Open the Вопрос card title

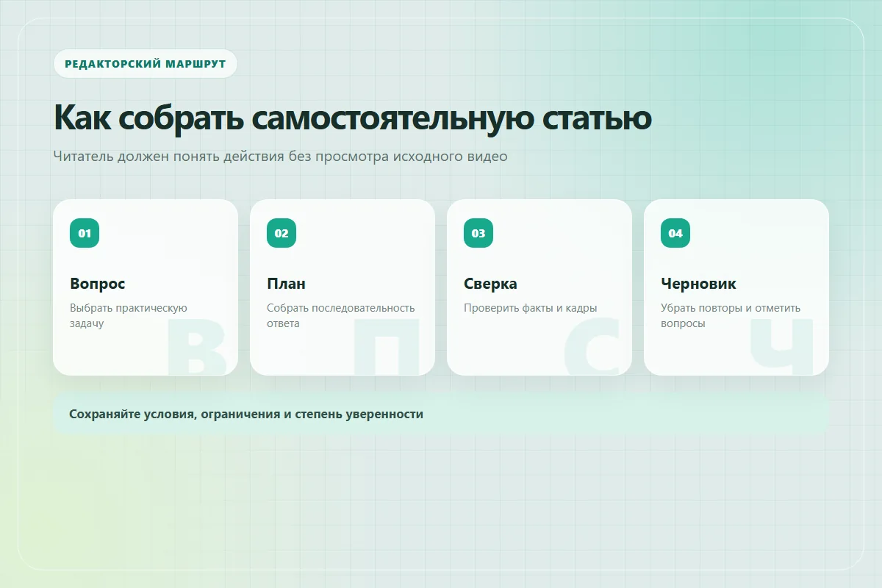[x=98, y=284]
